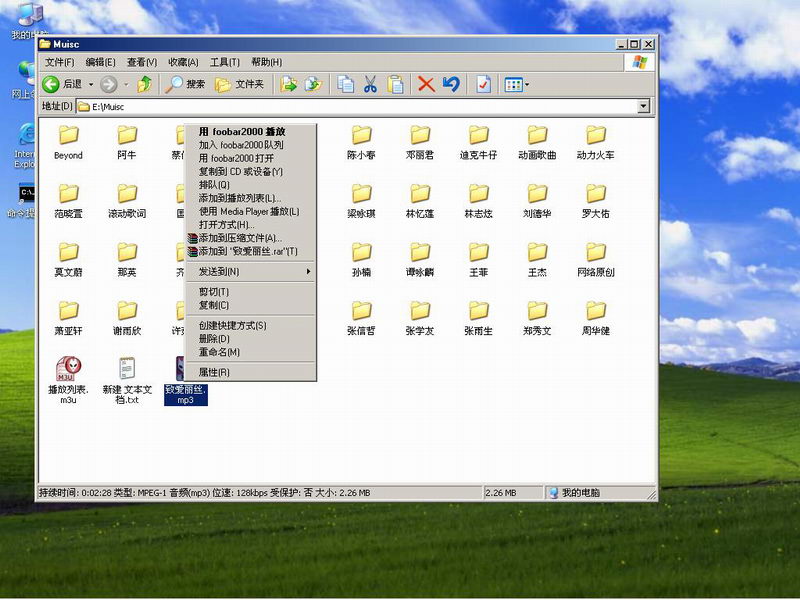Toggle the Folders (文件夹) pane button
This screenshot has width=800, height=600.
239,84
